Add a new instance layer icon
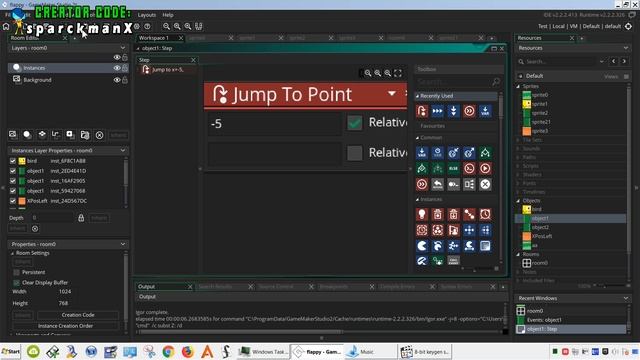This screenshot has width=640, height=360. (x=27, y=135)
